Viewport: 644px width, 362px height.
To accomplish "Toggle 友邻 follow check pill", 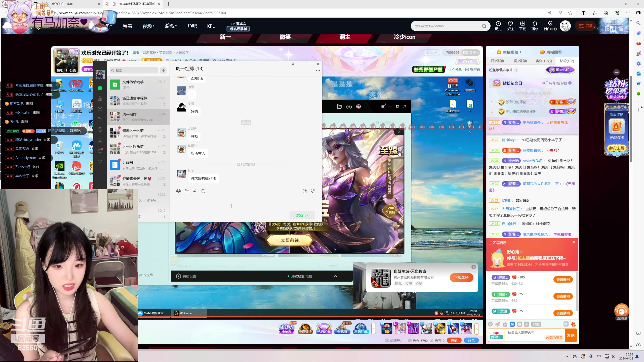I will point(432,53).
